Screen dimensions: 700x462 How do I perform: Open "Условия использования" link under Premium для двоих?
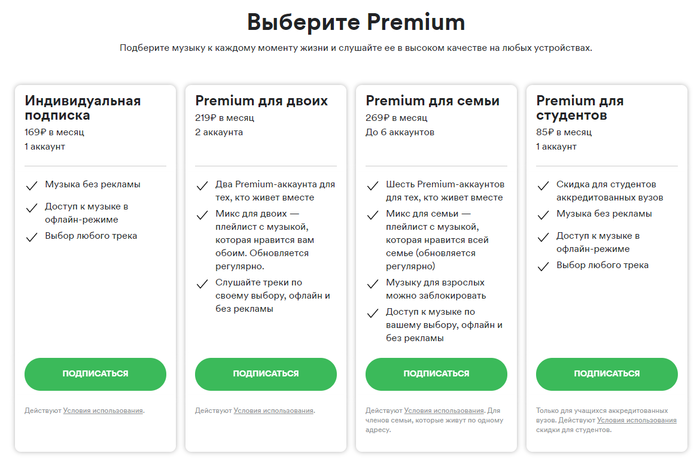pos(273,411)
